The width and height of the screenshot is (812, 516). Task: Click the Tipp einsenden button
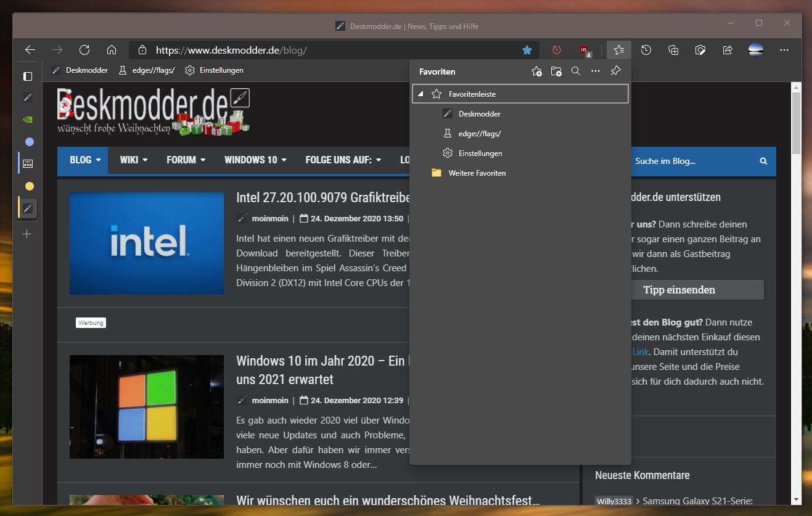679,290
